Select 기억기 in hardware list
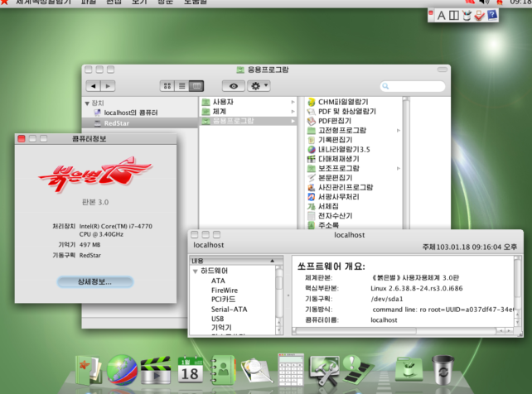The image size is (532, 394). pyautogui.click(x=221, y=328)
